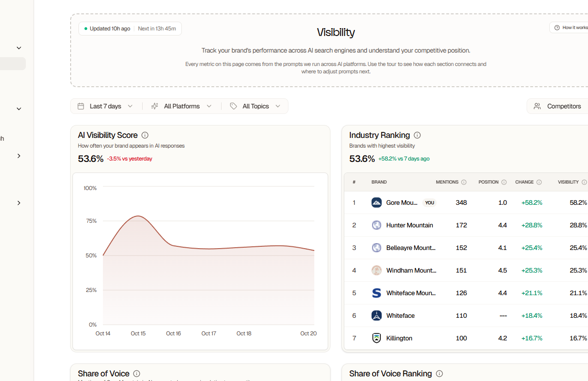Screen dimensions: 588x381
Task: Click the YOU badge beside Gore Mountain
Action: (429, 202)
